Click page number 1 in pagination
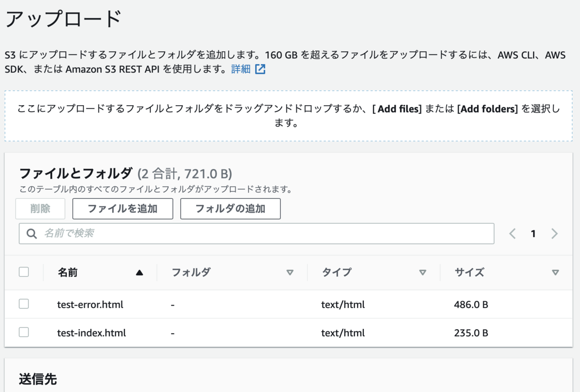The height and width of the screenshot is (392, 580). 533,234
